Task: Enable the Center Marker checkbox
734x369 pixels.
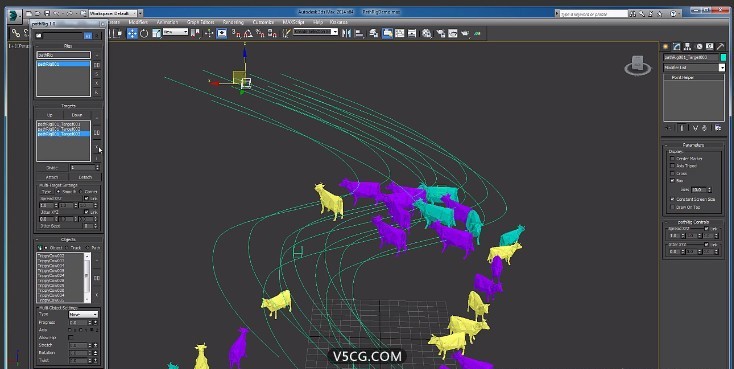Action: point(673,159)
